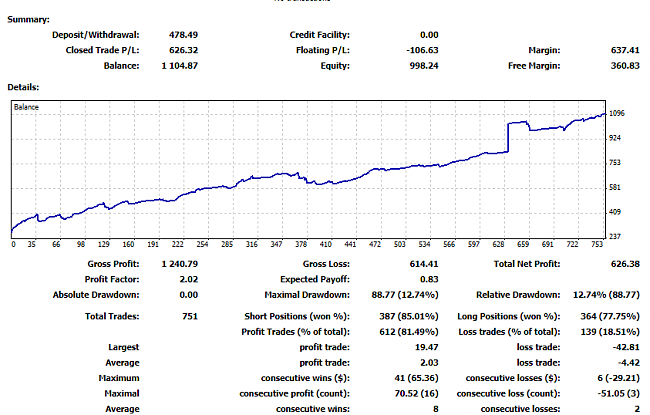Click the 753 mark on chart x-axis
This screenshot has width=650, height=415.
pyautogui.click(x=599, y=244)
